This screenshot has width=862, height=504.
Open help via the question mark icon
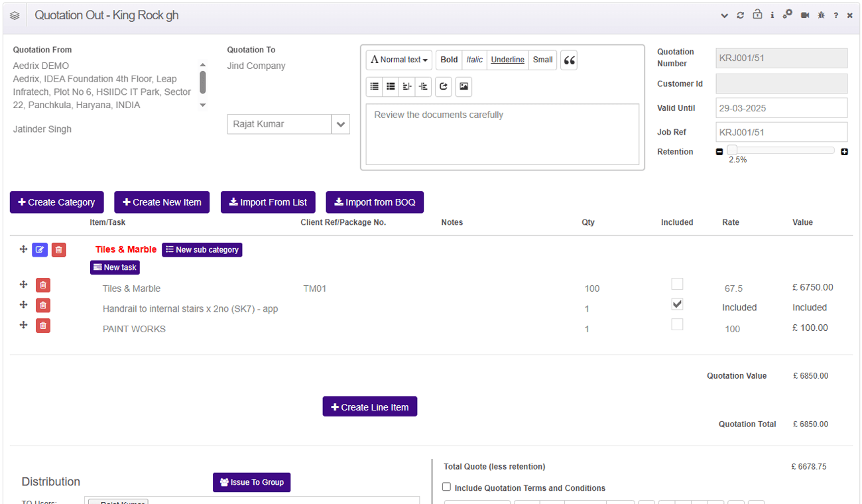(835, 15)
